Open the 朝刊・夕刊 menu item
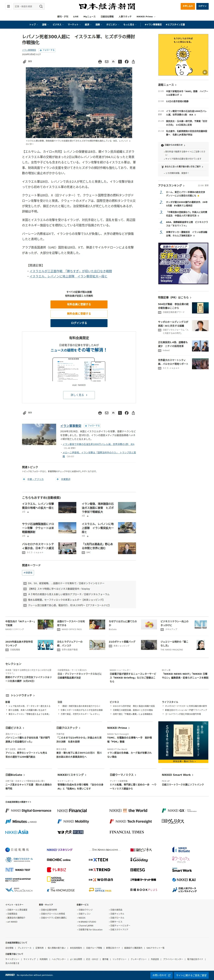The width and height of the screenshot is (214, 980). (x=63, y=17)
